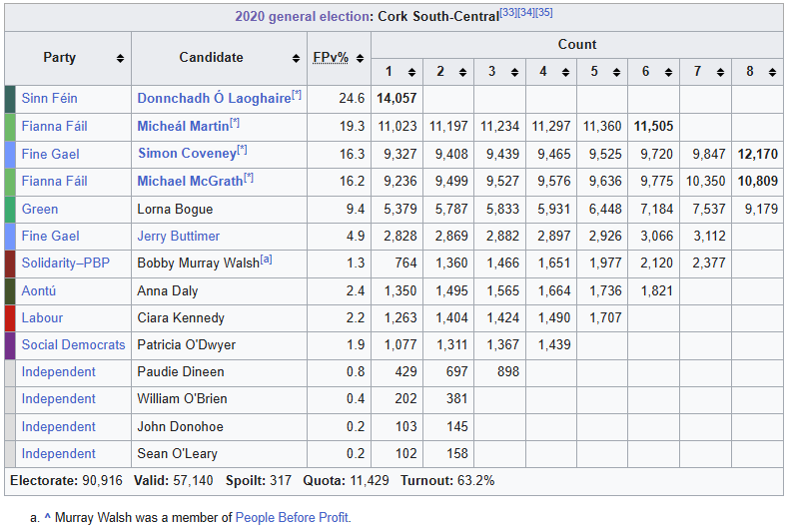Open the Social Democrats party link
Image resolution: width=788 pixels, height=532 pixels.
(x=73, y=345)
